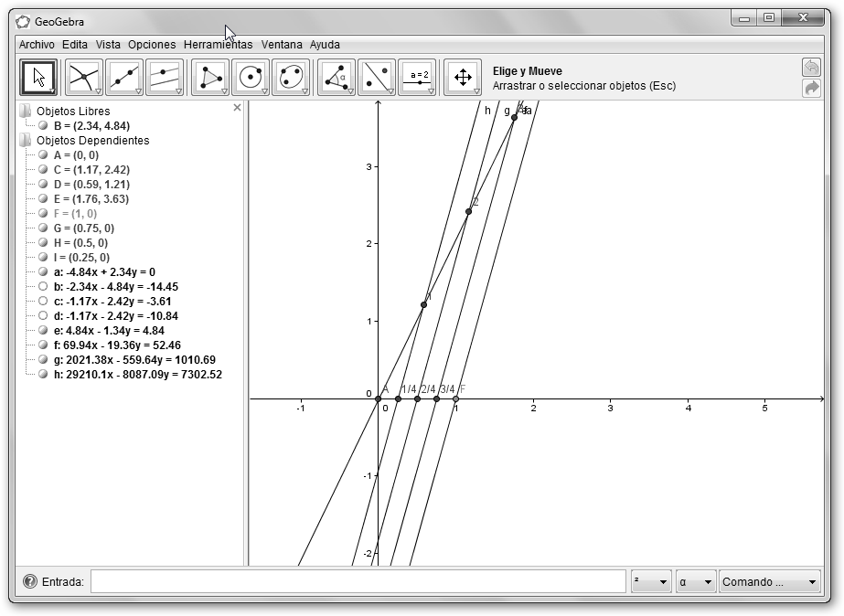Screen dimensions: 844x616
Task: Click the Slider a=2 tool
Action: (417, 78)
